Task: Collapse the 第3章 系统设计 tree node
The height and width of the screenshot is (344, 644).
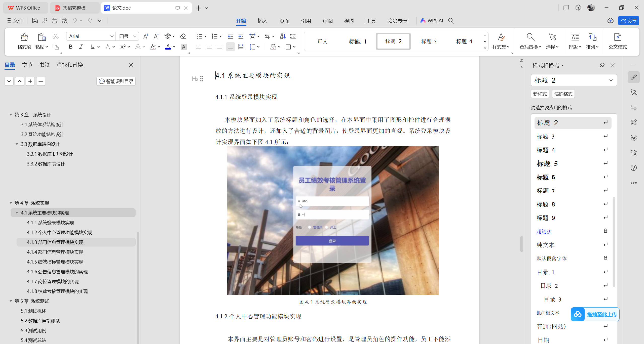Action: 11,115
